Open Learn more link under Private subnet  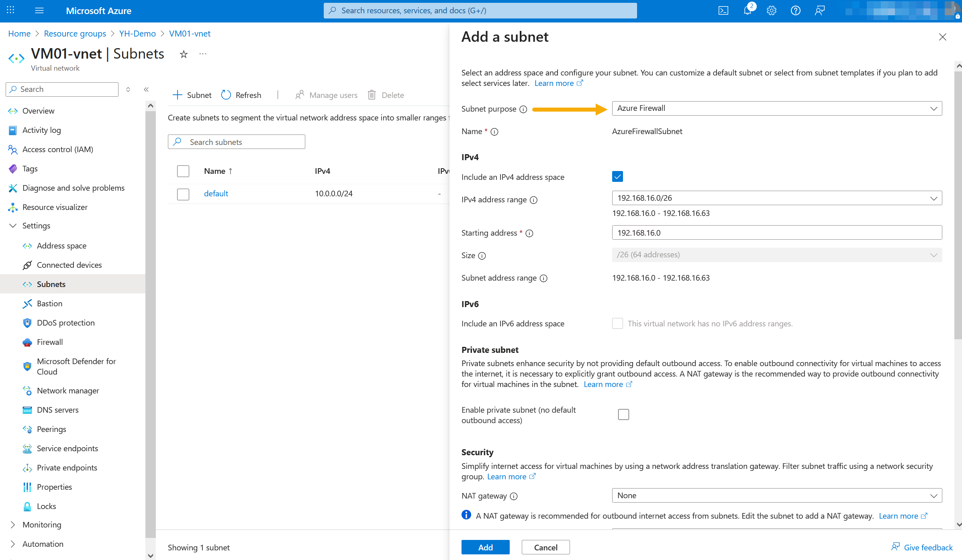tap(608, 384)
